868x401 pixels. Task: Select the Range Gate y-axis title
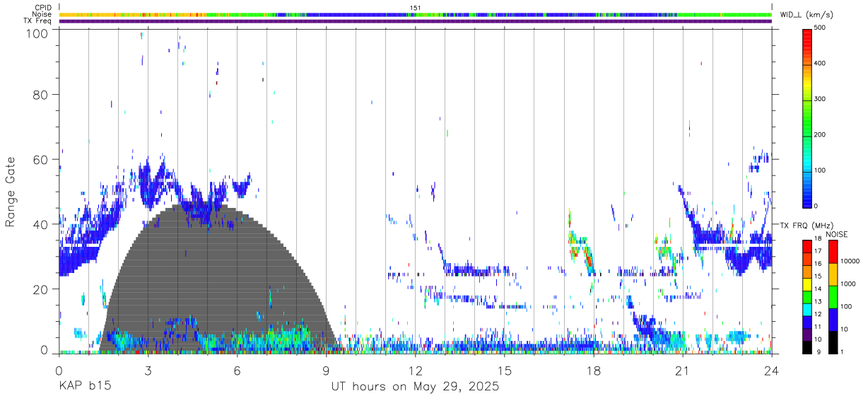(11, 192)
